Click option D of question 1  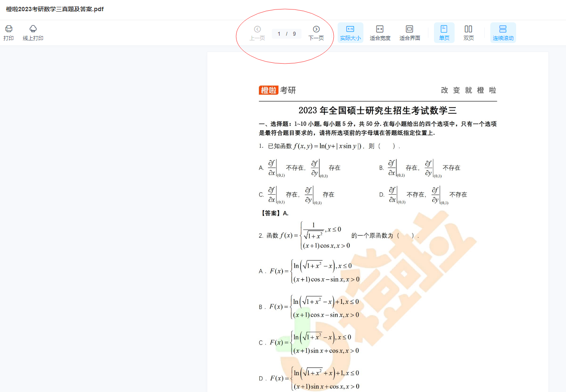point(423,195)
